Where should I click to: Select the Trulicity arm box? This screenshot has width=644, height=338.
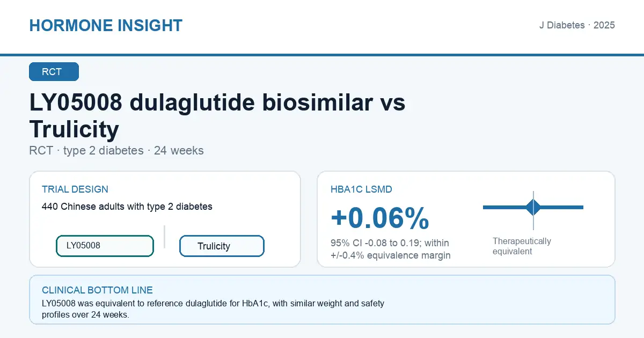(222, 246)
